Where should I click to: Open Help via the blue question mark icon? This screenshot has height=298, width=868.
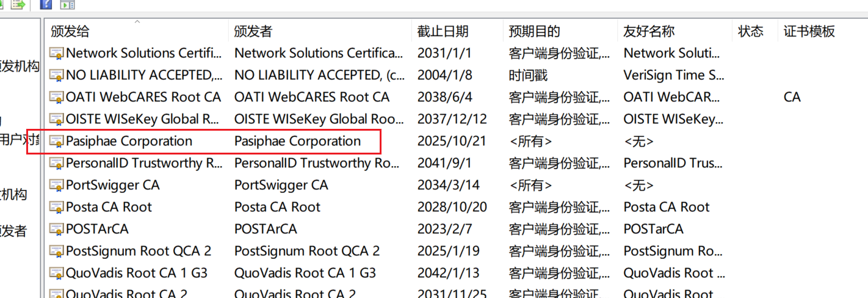coord(46,4)
